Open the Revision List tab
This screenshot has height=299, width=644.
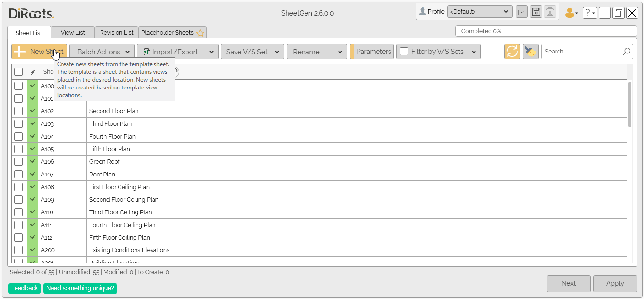[x=116, y=32]
